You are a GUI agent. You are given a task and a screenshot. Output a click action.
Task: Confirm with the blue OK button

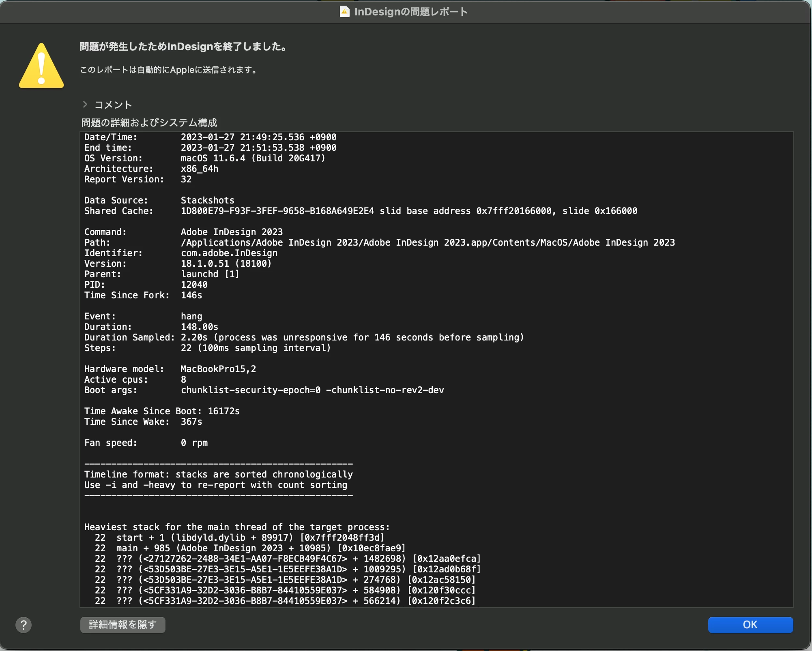[750, 625]
